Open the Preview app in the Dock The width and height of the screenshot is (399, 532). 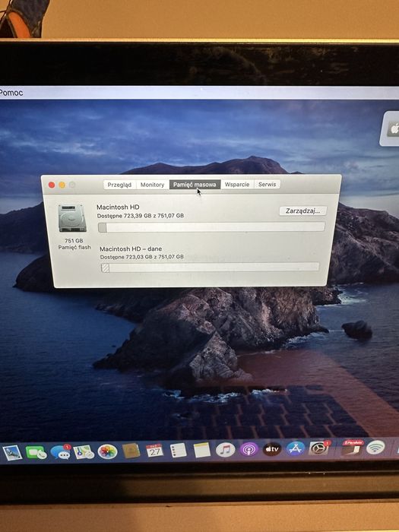tap(12, 453)
